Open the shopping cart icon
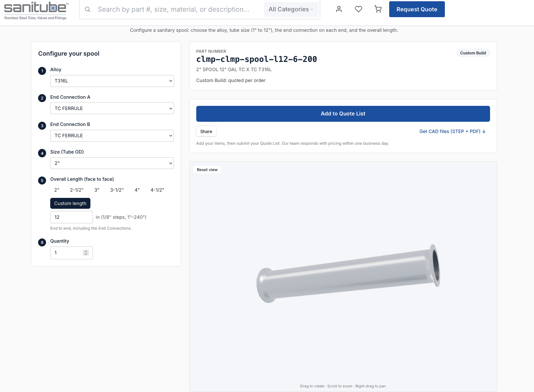Viewport: 534px width, 392px height. point(378,9)
